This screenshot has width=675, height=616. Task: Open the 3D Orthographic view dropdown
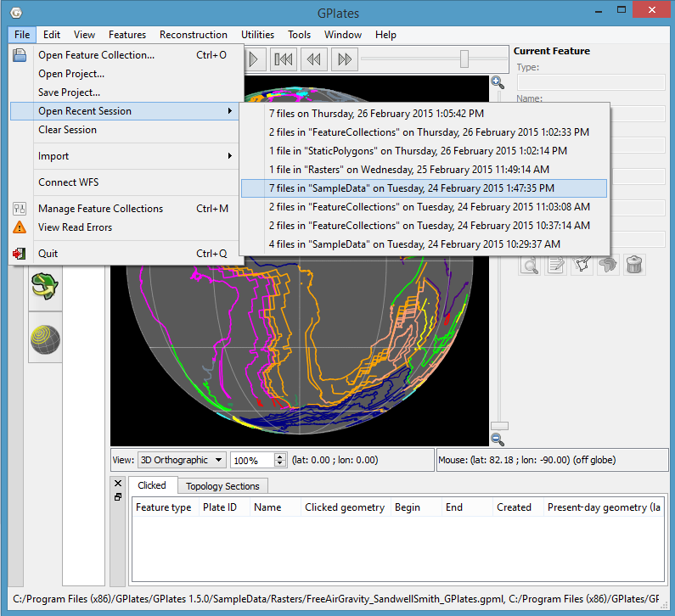182,460
